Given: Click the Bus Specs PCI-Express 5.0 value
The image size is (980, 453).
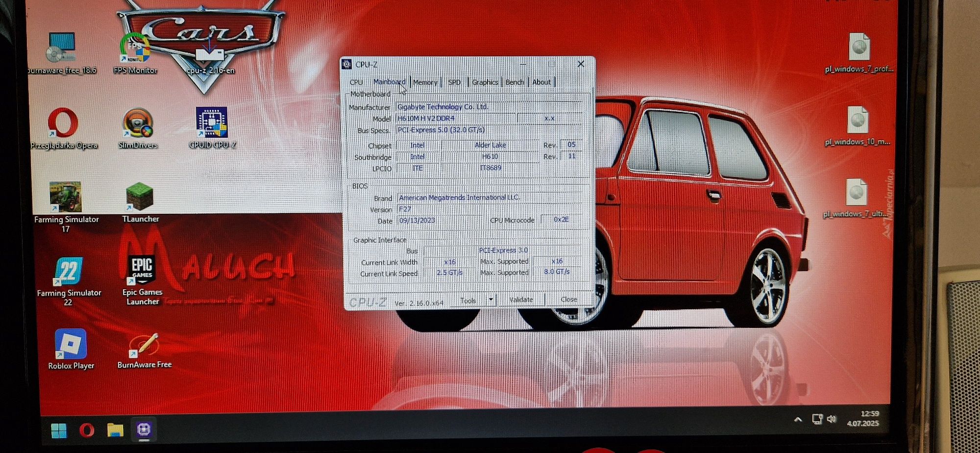Looking at the screenshot, I should click(489, 130).
